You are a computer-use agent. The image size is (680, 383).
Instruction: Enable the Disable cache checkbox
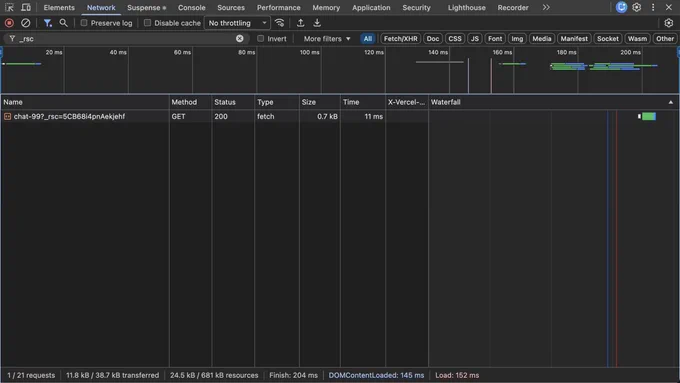tap(147, 23)
